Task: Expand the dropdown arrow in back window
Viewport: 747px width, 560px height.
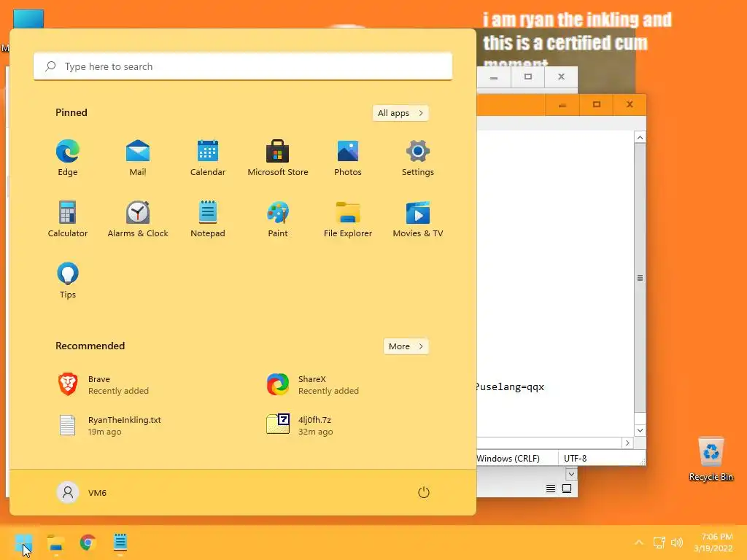Action: coord(571,474)
